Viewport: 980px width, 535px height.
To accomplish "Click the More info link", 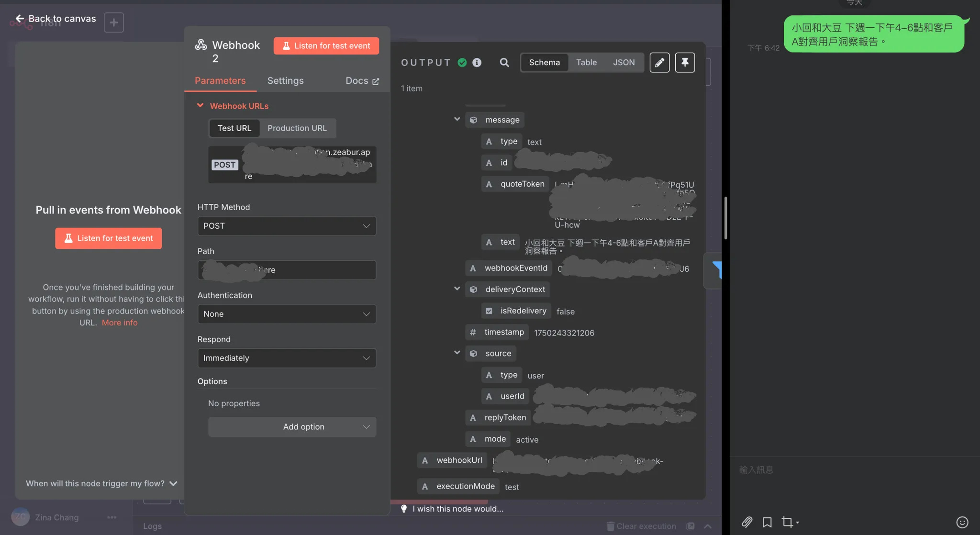I will 119,323.
